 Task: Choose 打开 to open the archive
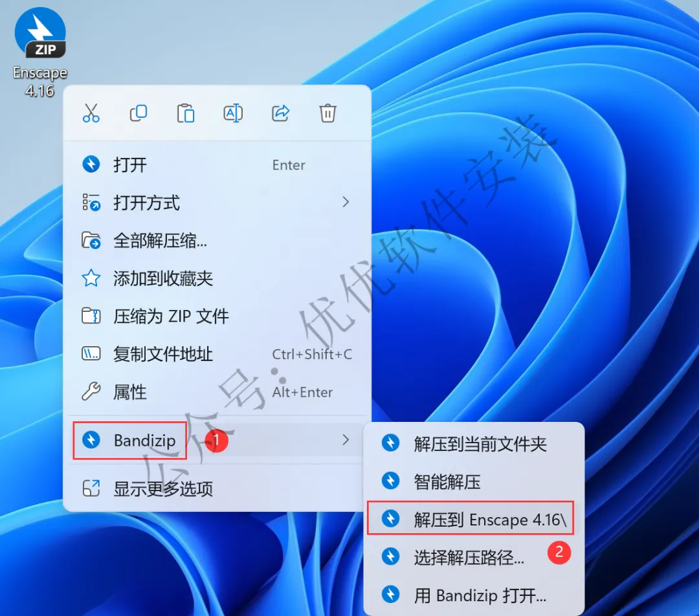[x=217, y=165]
